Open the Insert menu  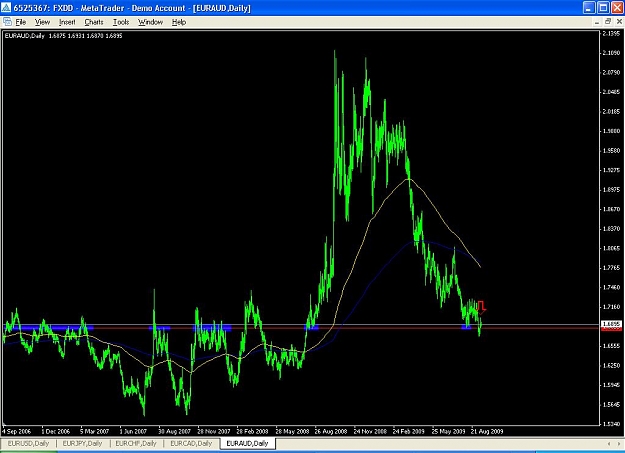(x=67, y=22)
